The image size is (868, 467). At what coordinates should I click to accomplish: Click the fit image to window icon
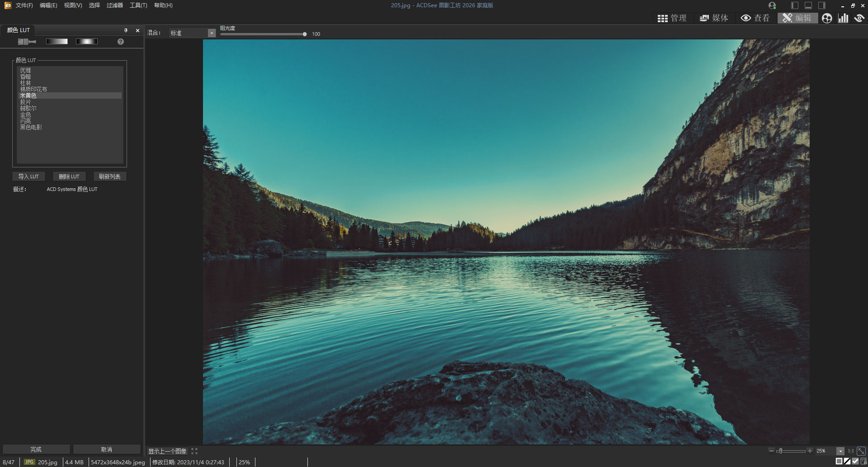(x=861, y=451)
